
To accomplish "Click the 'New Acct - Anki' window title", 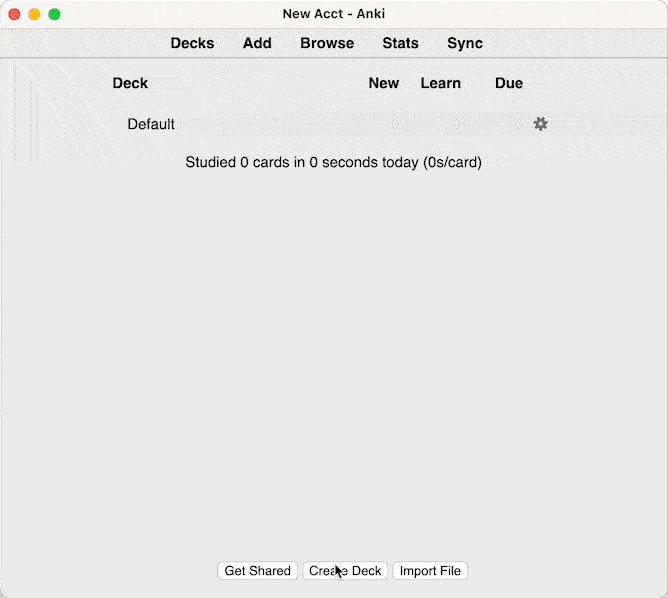I will click(x=334, y=14).
